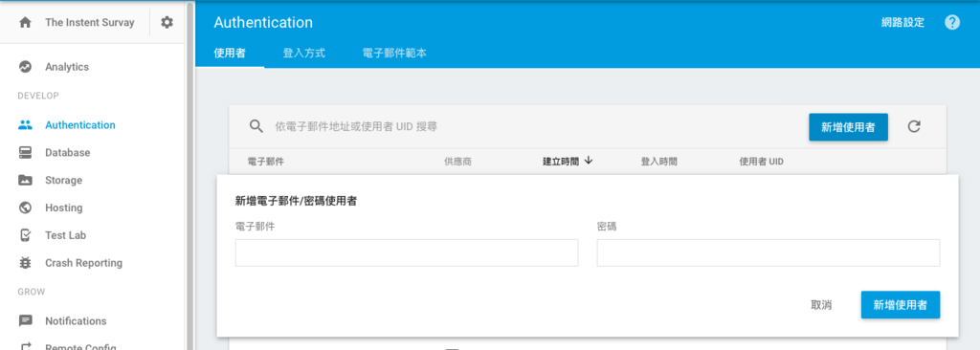Image resolution: width=980 pixels, height=350 pixels.
Task: Click the project name The Instent Survay
Action: pos(89,23)
